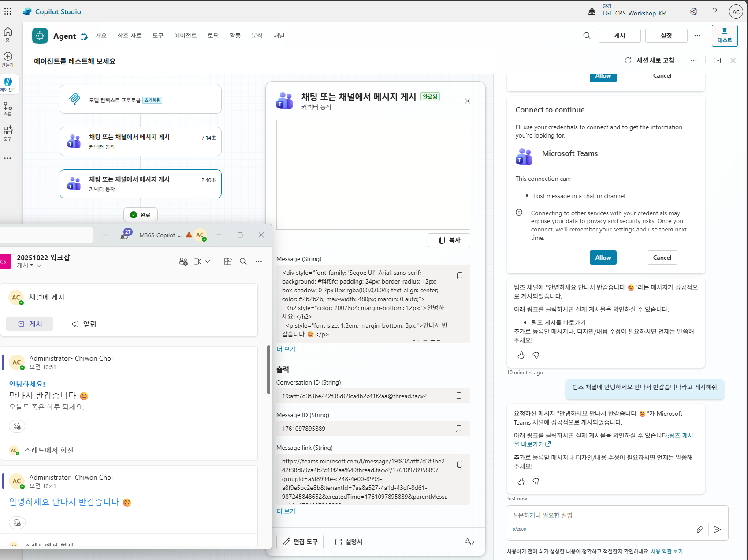Open Teams channel search magnifier

point(243,261)
